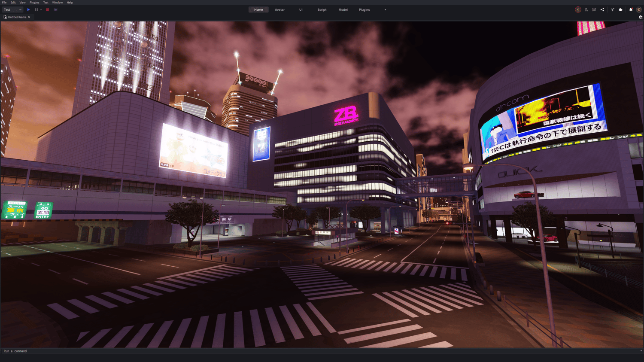Open the Assistant sparkle icon
Screen dimensions: 644x362
pos(613,9)
